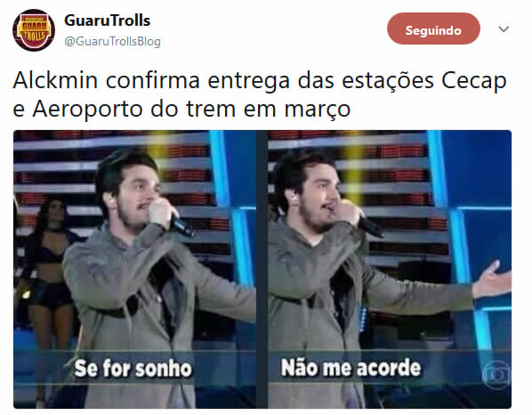Open the left meme panel image
Viewport: 532px width, 415px height.
(134, 269)
